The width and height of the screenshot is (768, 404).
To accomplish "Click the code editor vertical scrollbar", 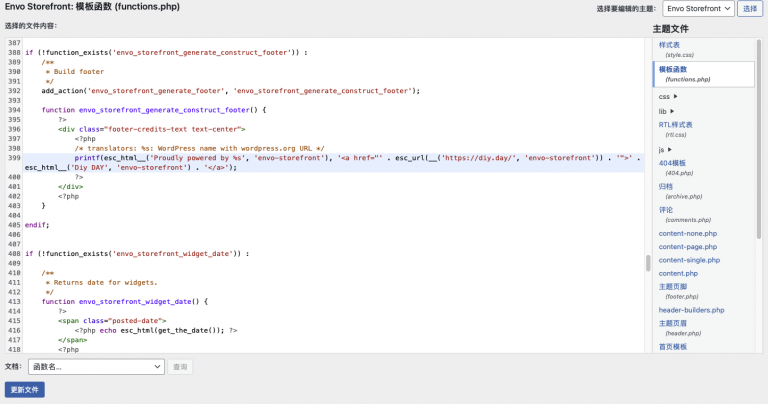I will pos(647,262).
